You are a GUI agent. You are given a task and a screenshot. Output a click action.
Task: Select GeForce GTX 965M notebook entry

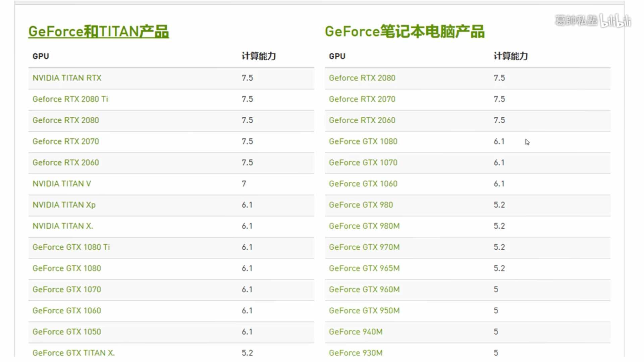click(364, 268)
